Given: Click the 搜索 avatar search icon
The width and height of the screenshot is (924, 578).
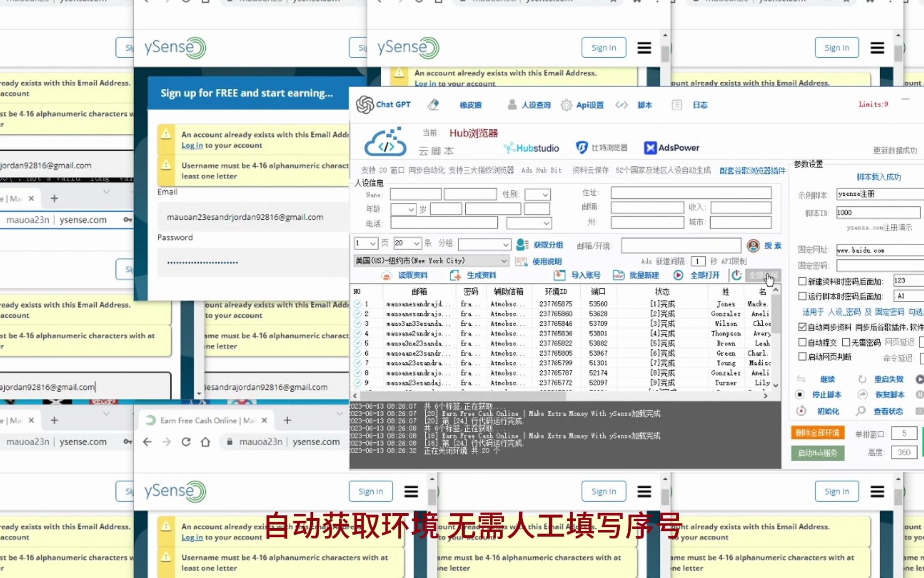Looking at the screenshot, I should point(753,246).
